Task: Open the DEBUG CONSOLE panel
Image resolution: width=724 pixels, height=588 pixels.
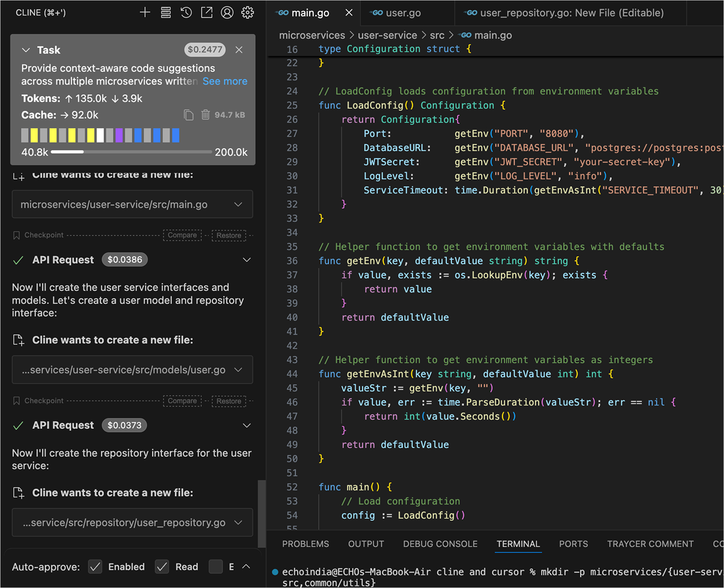Action: 440,544
